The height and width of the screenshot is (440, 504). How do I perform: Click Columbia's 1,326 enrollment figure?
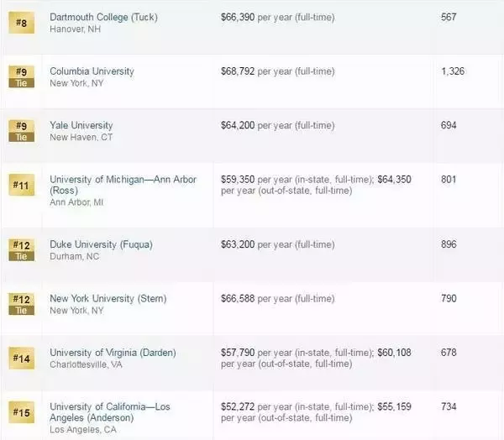point(453,71)
